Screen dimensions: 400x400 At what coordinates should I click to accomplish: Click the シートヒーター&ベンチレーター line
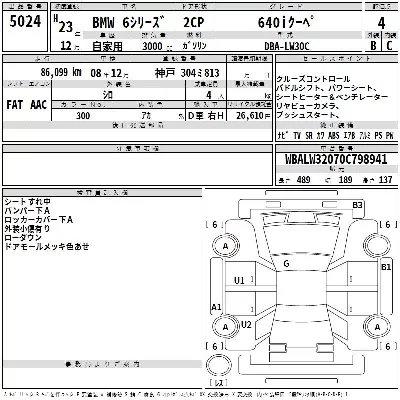(332, 97)
